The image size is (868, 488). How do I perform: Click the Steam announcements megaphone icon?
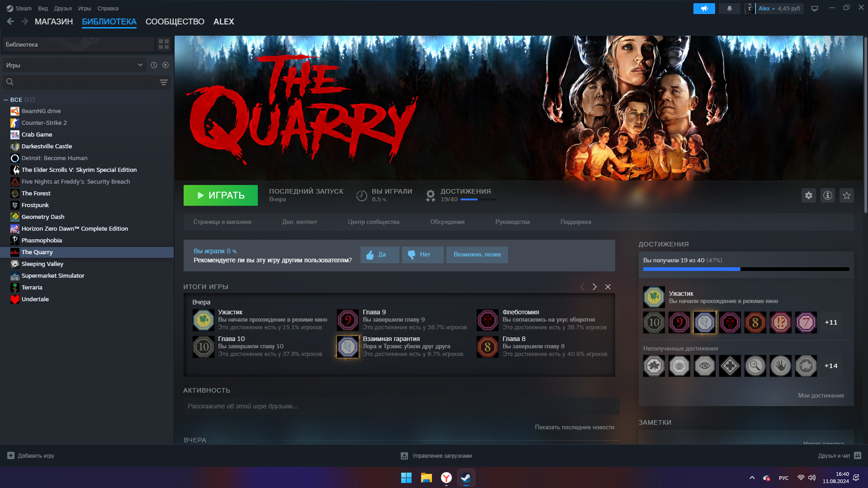tap(704, 9)
